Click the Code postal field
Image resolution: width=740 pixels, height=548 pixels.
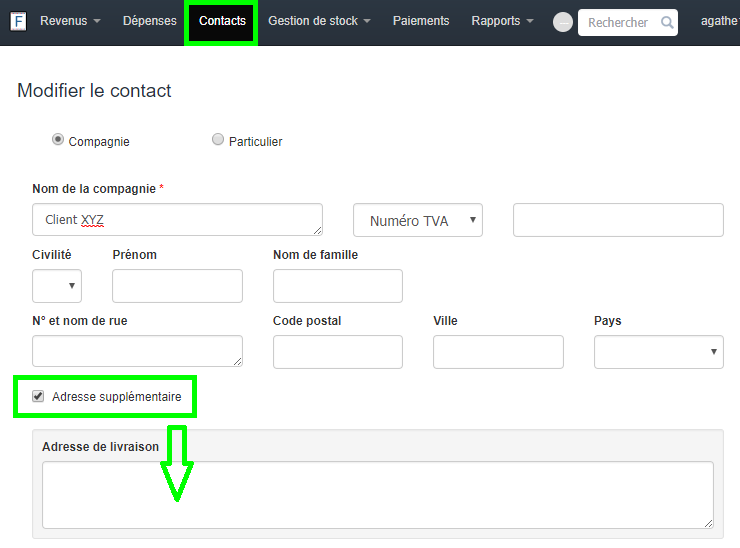pos(337,352)
